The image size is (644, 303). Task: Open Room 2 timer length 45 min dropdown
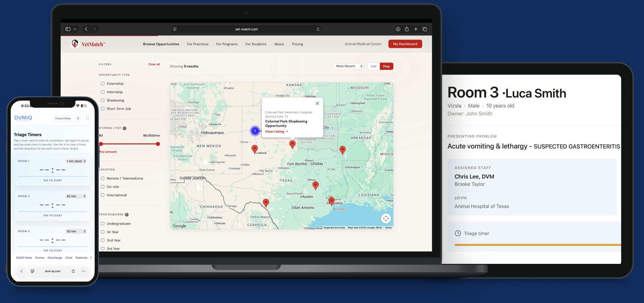click(76, 196)
